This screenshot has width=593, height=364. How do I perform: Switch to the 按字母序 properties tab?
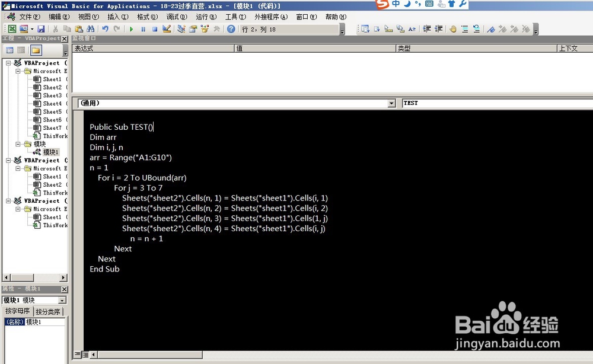tap(17, 311)
